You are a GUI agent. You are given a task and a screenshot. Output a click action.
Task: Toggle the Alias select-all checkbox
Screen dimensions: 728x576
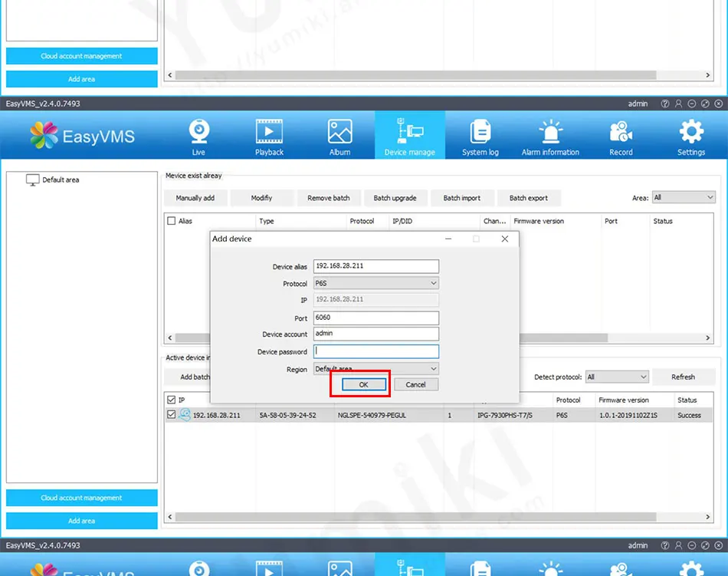[x=172, y=221]
